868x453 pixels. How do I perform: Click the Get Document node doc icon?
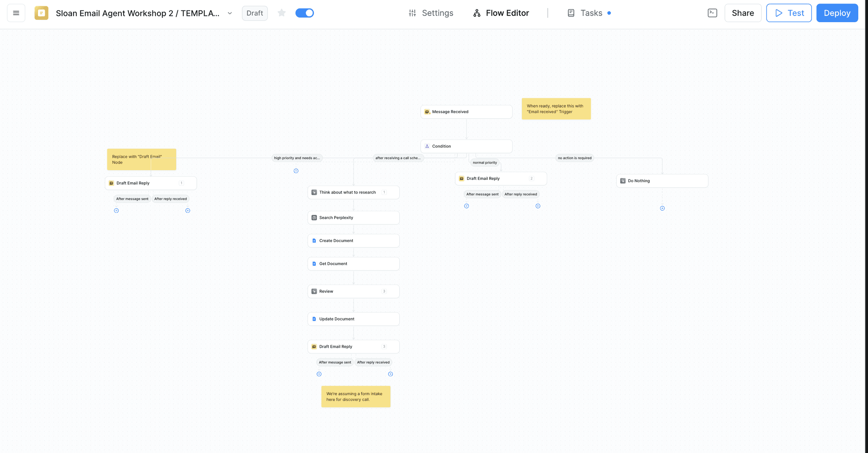click(314, 264)
